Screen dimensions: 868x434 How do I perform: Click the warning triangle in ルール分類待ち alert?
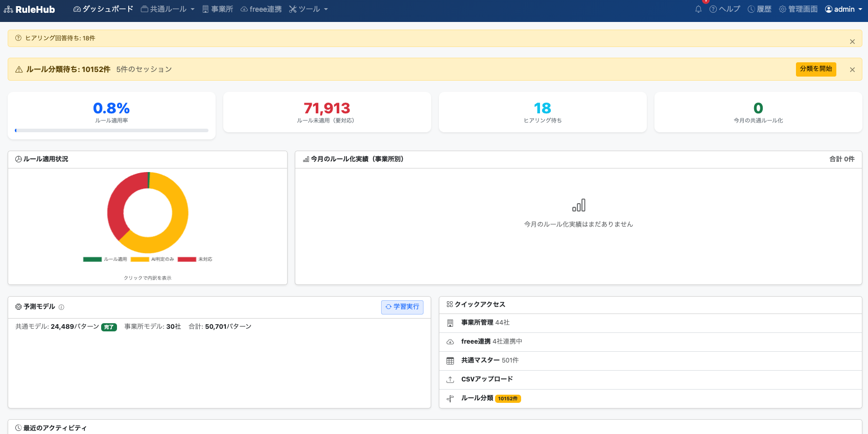coord(19,69)
